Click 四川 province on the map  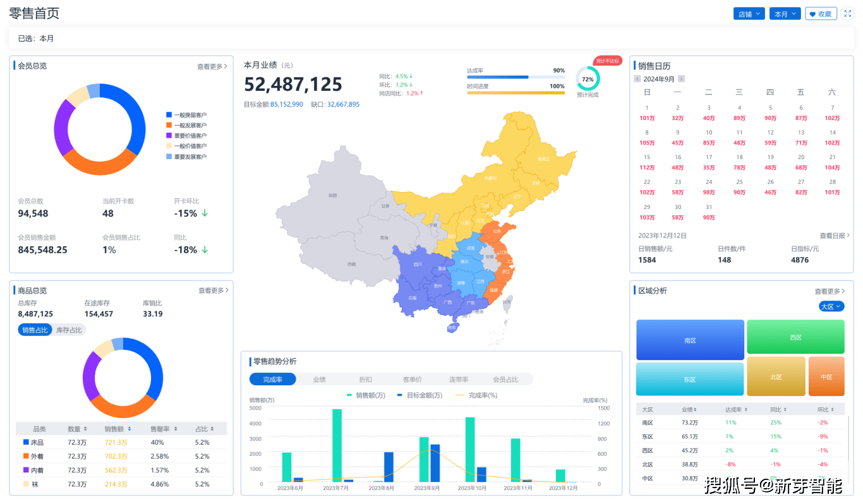(x=417, y=265)
